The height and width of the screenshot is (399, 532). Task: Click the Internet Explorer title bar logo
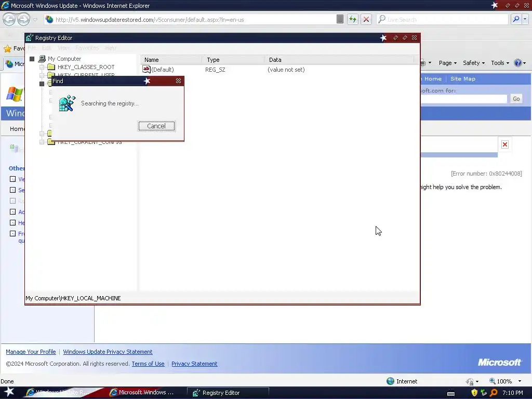point(5,5)
